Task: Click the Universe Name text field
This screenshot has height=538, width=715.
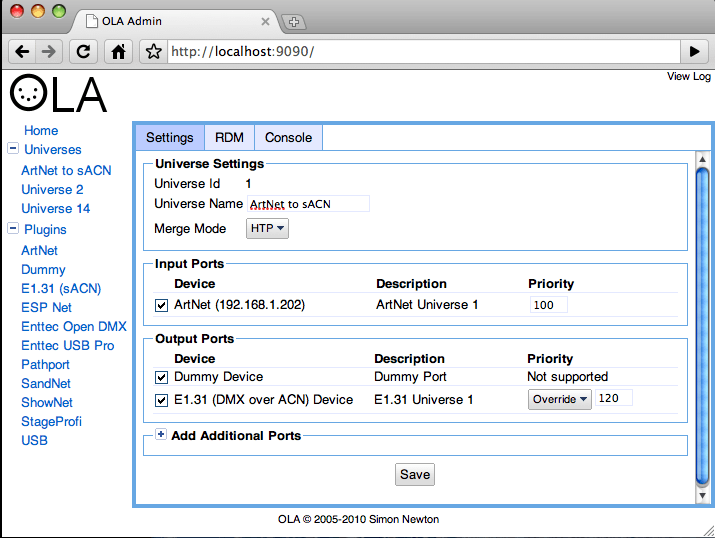Action: (308, 204)
